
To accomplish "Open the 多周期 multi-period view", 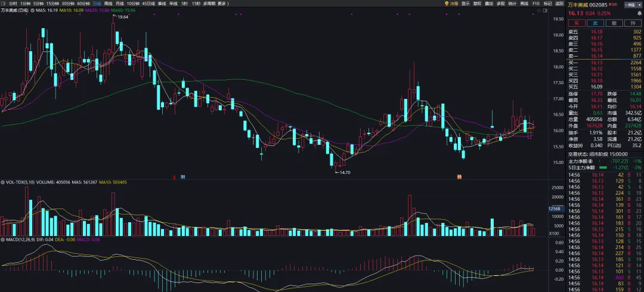I will pos(209,4).
